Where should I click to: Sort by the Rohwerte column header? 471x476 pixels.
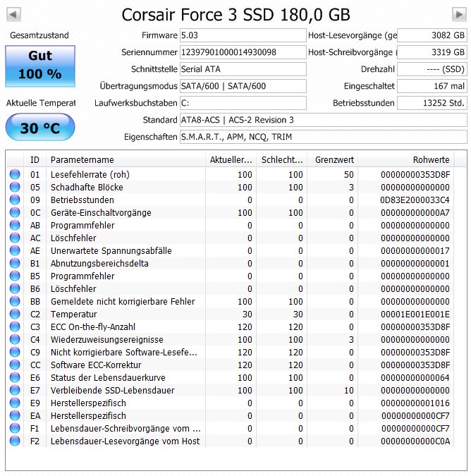click(x=406, y=159)
